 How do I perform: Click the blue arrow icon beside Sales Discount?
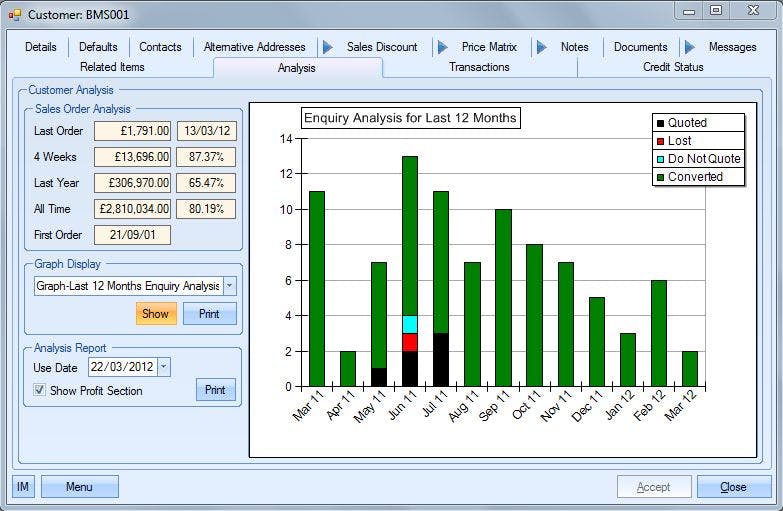tap(328, 47)
